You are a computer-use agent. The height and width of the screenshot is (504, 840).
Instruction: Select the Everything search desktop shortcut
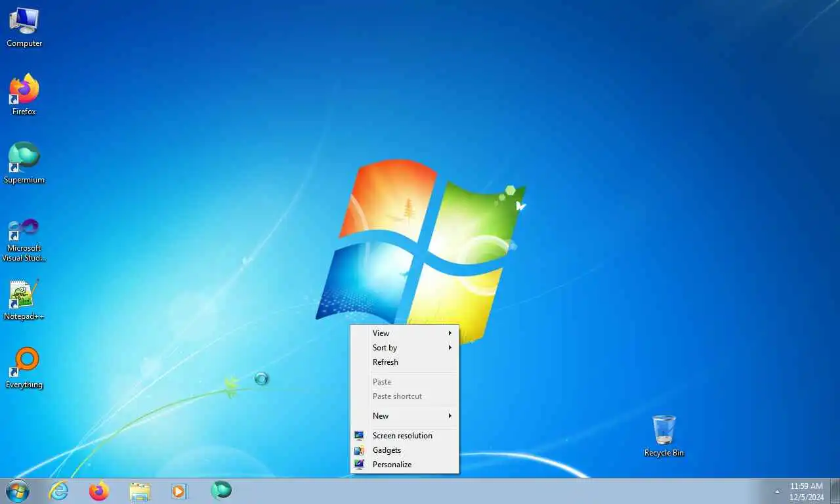(24, 369)
